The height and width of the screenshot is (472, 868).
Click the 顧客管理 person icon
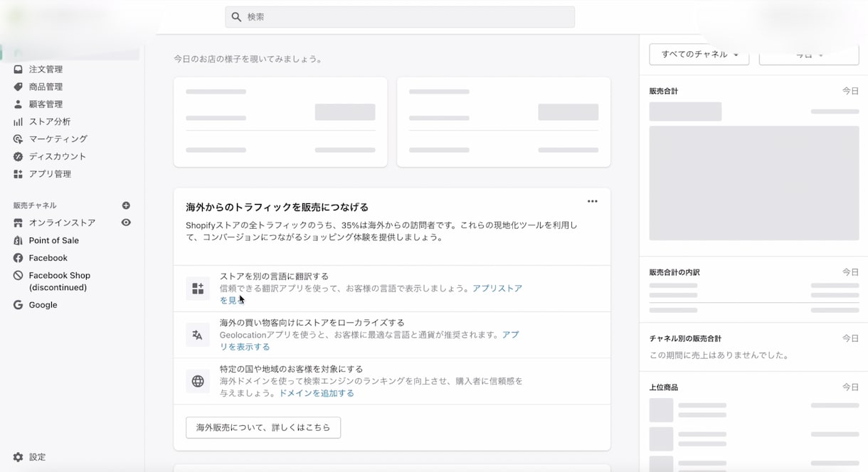coord(18,104)
